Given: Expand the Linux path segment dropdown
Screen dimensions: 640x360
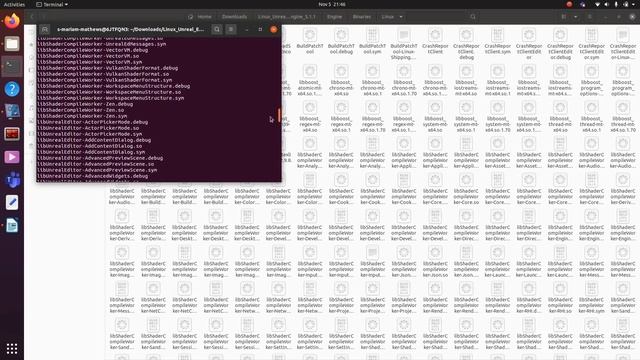Looking at the screenshot, I should pos(401,17).
